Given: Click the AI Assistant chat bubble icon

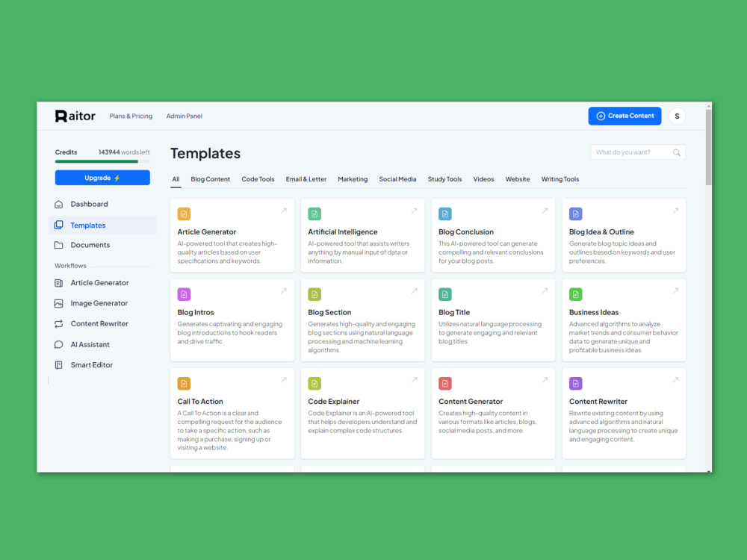Looking at the screenshot, I should [58, 344].
